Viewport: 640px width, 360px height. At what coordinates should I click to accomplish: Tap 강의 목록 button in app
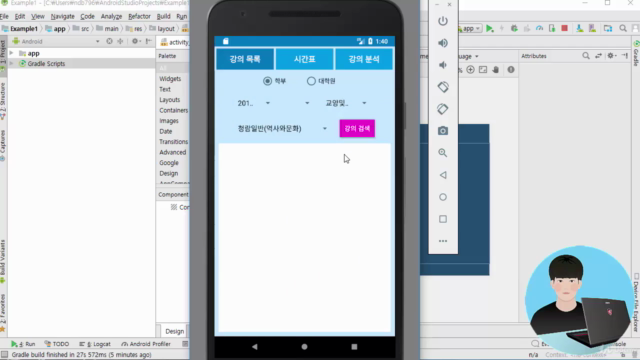(245, 59)
